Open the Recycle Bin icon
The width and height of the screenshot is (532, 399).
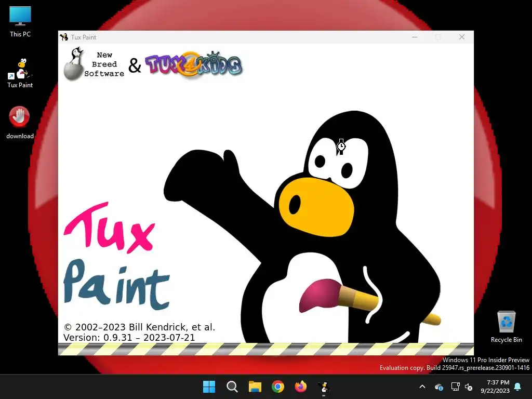click(506, 327)
